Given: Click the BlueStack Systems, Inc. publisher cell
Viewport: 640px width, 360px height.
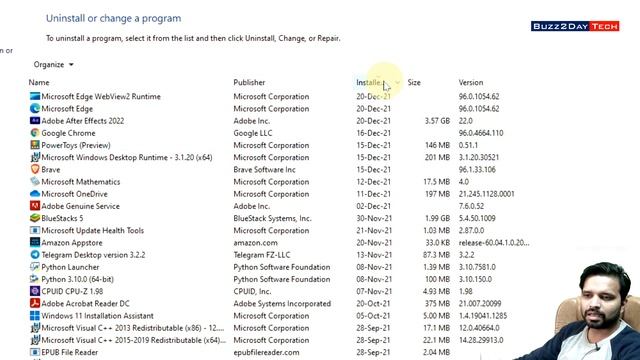Looking at the screenshot, I should pos(272,218).
